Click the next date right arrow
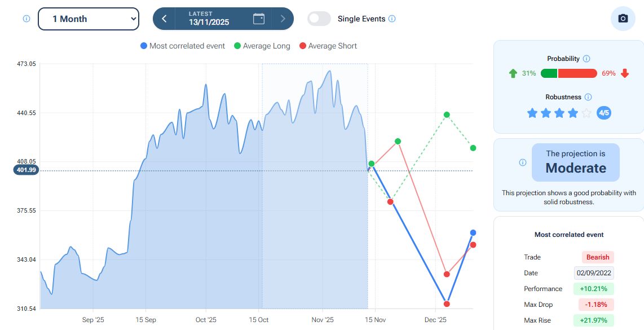The height and width of the screenshot is (330, 644). click(283, 19)
